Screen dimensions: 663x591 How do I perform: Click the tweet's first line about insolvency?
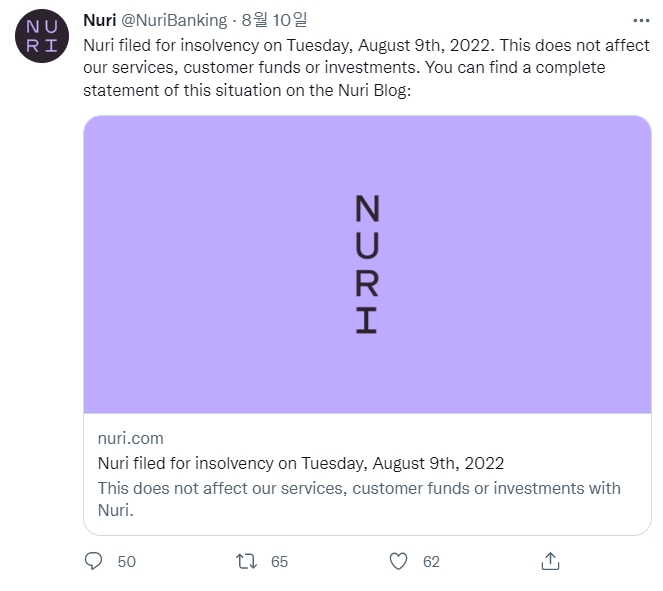click(x=366, y=45)
